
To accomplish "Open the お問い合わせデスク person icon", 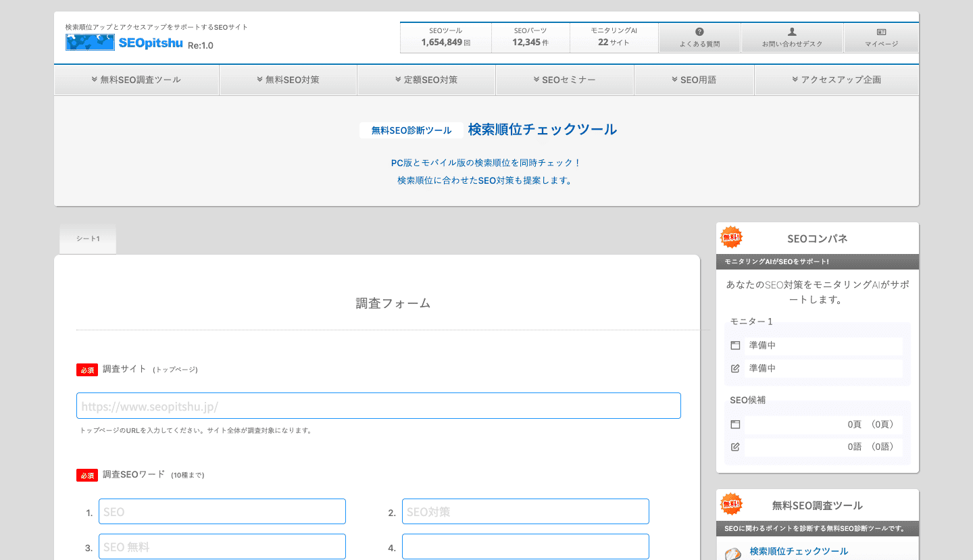I will coord(792,32).
